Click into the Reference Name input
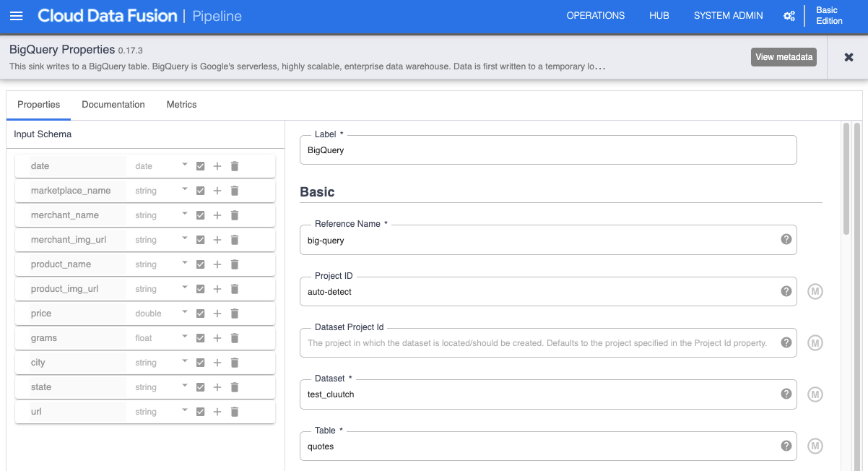This screenshot has height=471, width=868. click(x=548, y=240)
